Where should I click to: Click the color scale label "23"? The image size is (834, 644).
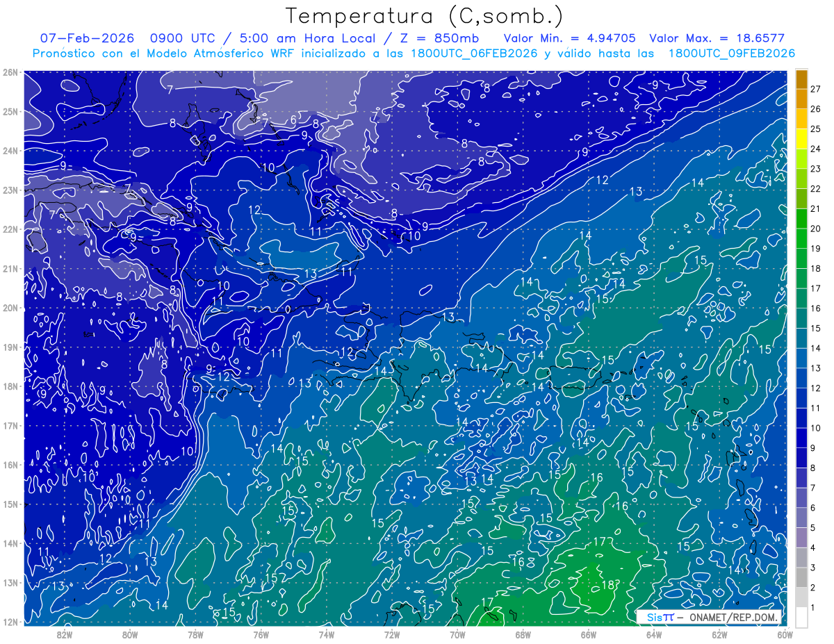tap(815, 169)
